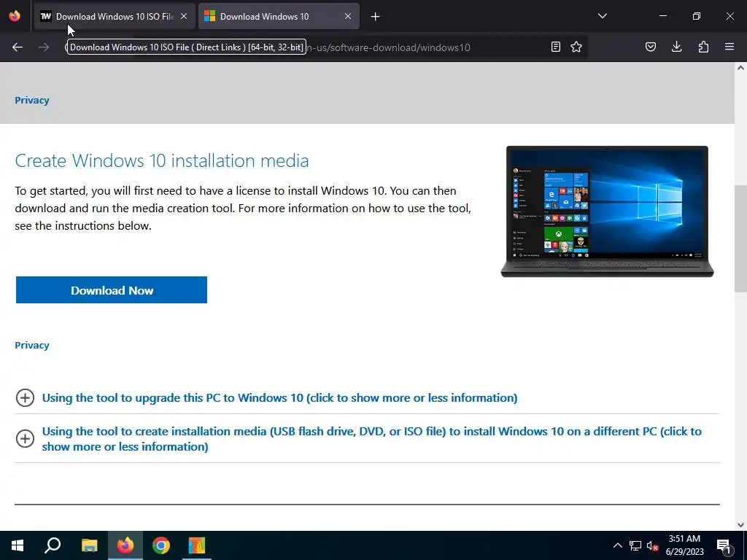Go forward to next page
The height and width of the screenshot is (560, 747).
[x=44, y=47]
